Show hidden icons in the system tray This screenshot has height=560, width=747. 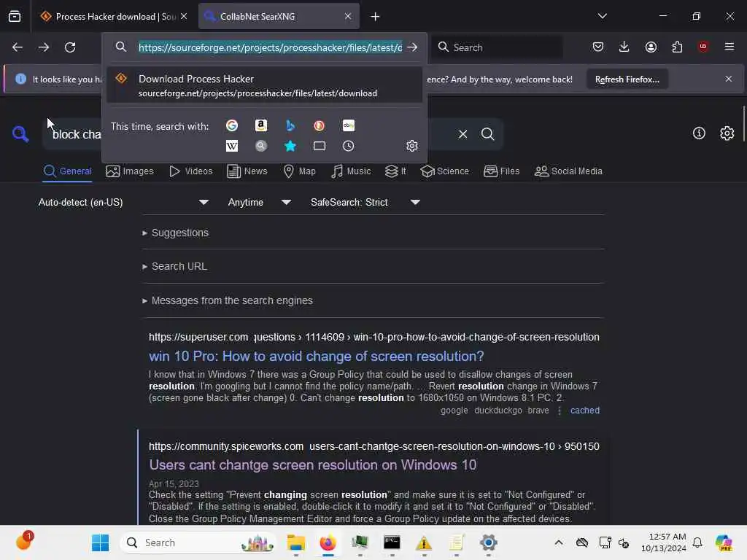[x=559, y=542]
